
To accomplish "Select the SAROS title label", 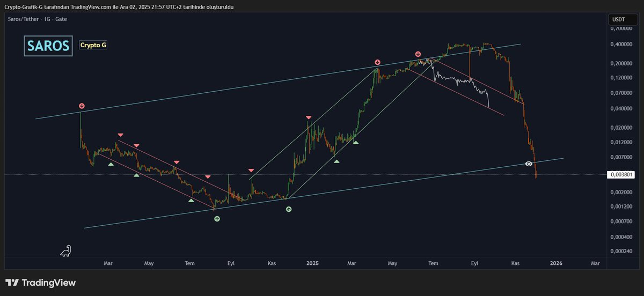I will point(48,46).
